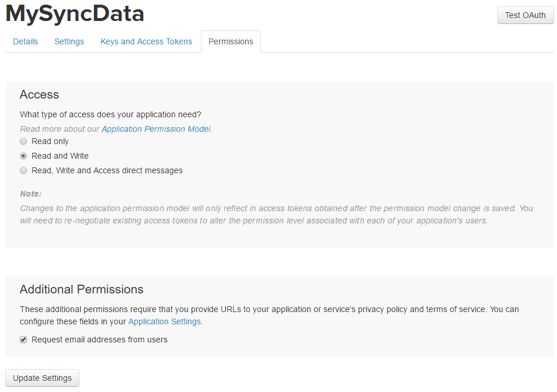The width and height of the screenshot is (557, 392).
Task: Select the Read and Write radio button
Action: (23, 156)
